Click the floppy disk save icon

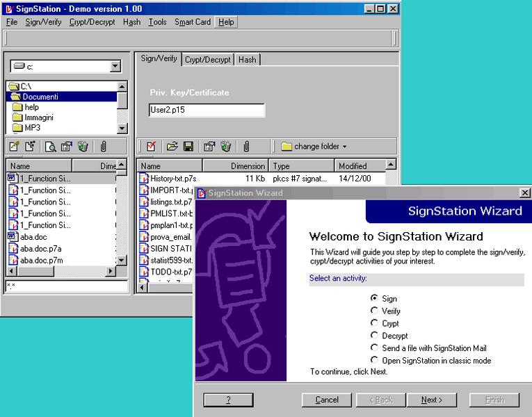pos(188,147)
